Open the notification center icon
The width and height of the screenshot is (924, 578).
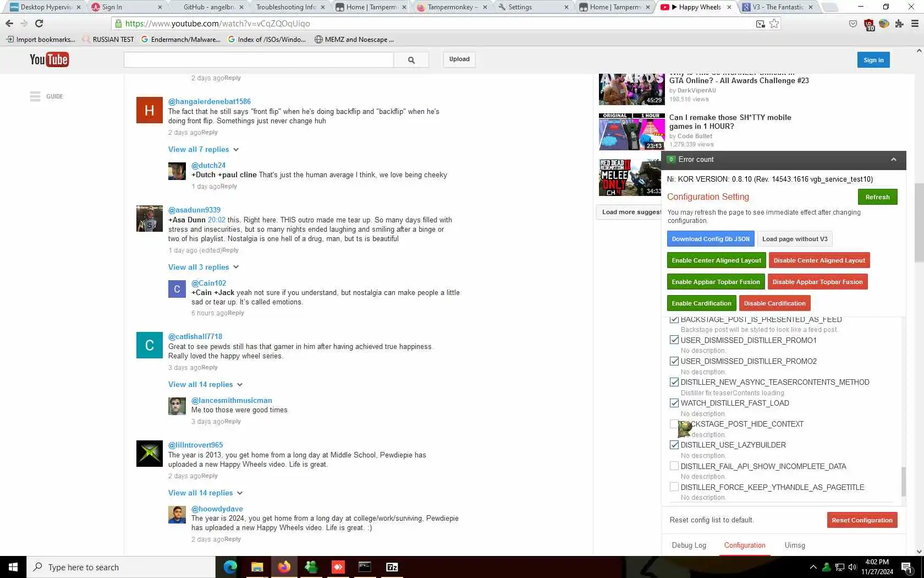(908, 568)
